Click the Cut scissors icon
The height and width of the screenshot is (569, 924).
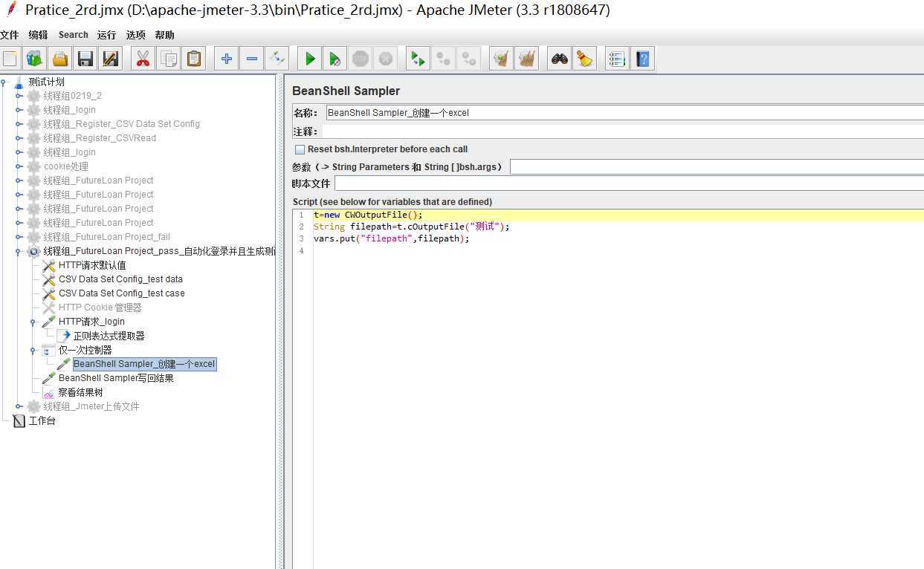click(143, 59)
